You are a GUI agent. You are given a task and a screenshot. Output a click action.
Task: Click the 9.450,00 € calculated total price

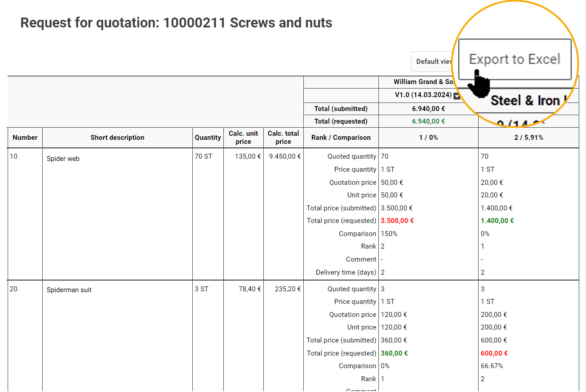point(284,156)
